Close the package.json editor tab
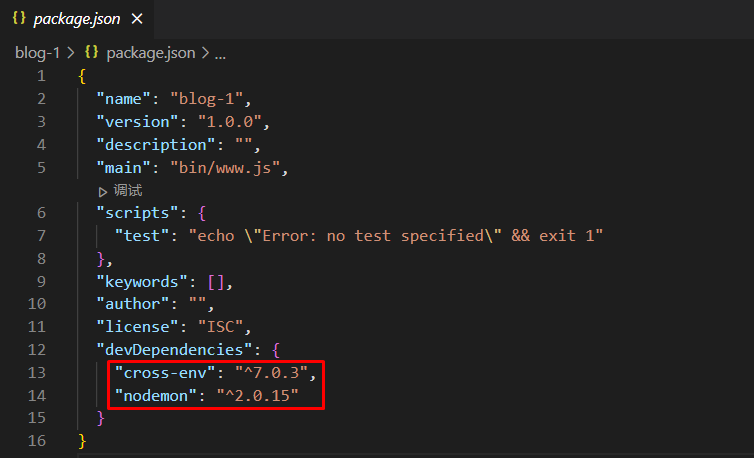This screenshot has width=754, height=458. click(x=137, y=19)
